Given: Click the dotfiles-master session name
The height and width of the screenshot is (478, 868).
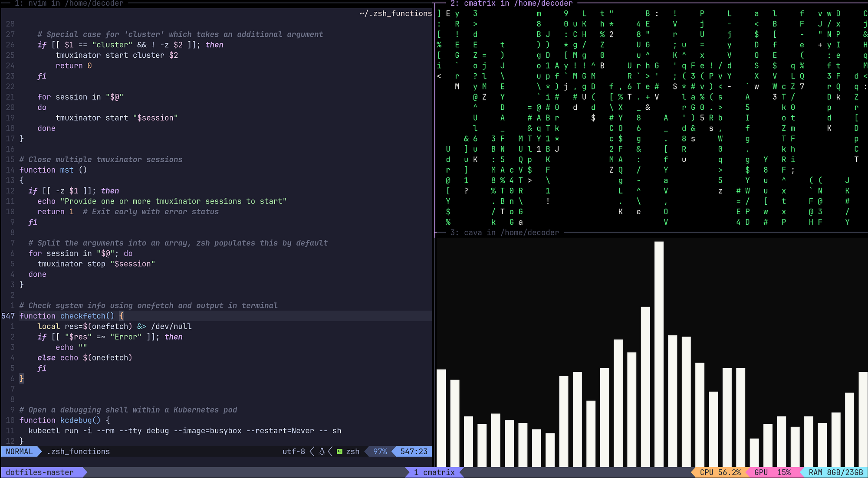Looking at the screenshot, I should pyautogui.click(x=39, y=472).
